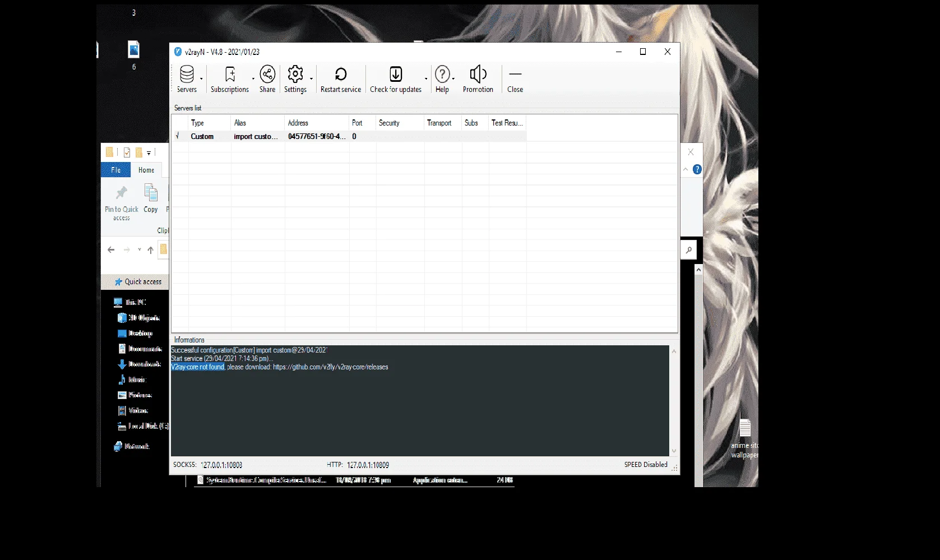Open the Subscriptions toolbar button
The height and width of the screenshot is (560, 940).
[x=229, y=79]
